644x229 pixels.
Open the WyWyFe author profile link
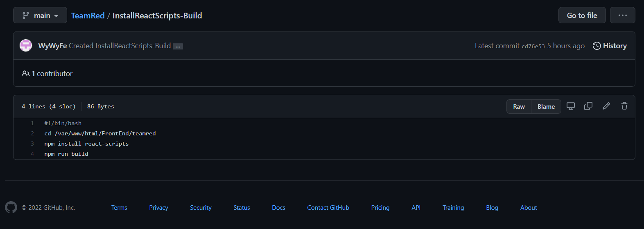[x=52, y=46]
